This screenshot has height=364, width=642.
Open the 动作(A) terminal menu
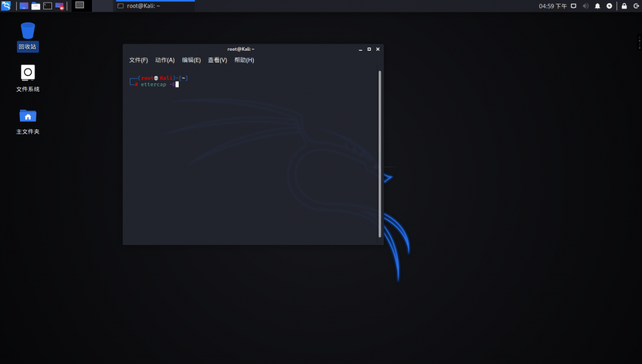(x=165, y=60)
